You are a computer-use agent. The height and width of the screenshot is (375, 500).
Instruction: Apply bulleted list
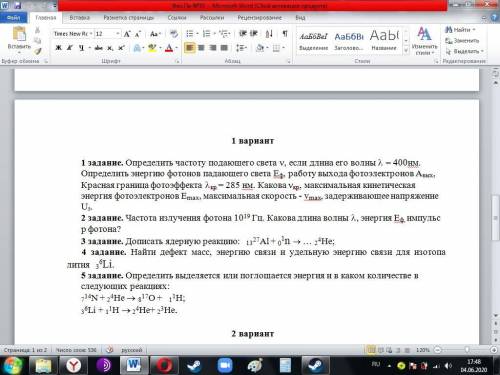tap(190, 34)
